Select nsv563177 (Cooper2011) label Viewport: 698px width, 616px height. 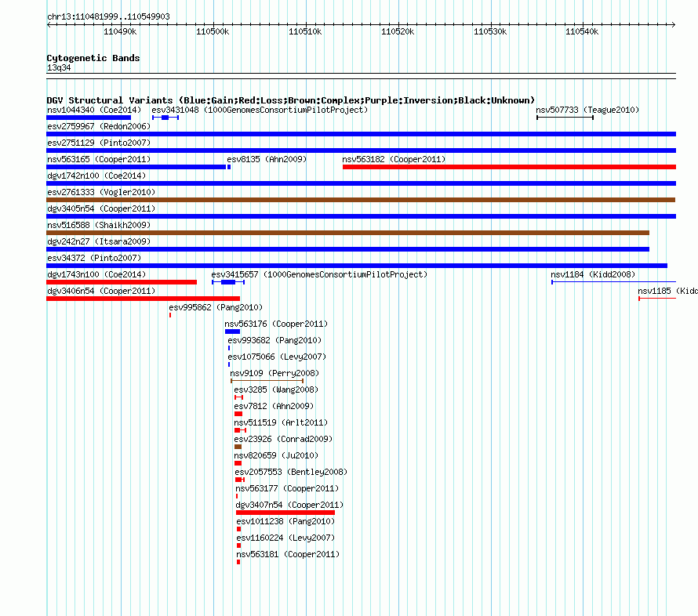coord(287,488)
